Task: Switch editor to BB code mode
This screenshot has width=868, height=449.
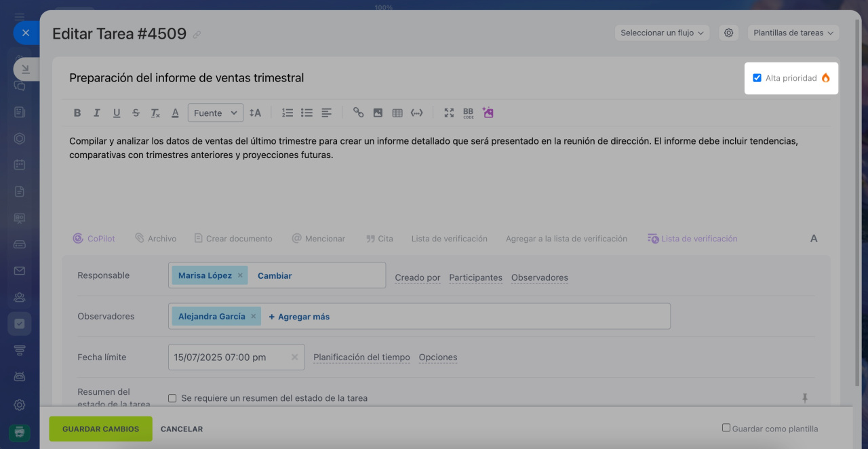Action: (x=469, y=113)
